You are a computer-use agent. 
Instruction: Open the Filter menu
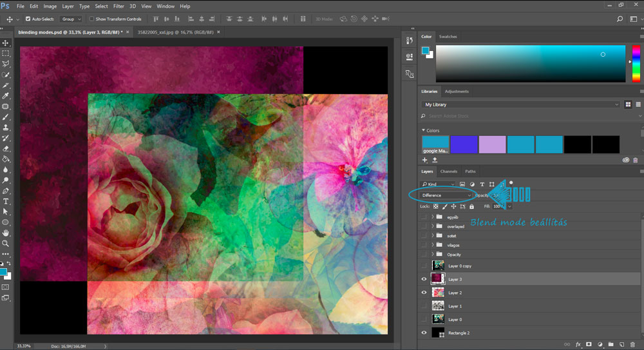(x=118, y=6)
